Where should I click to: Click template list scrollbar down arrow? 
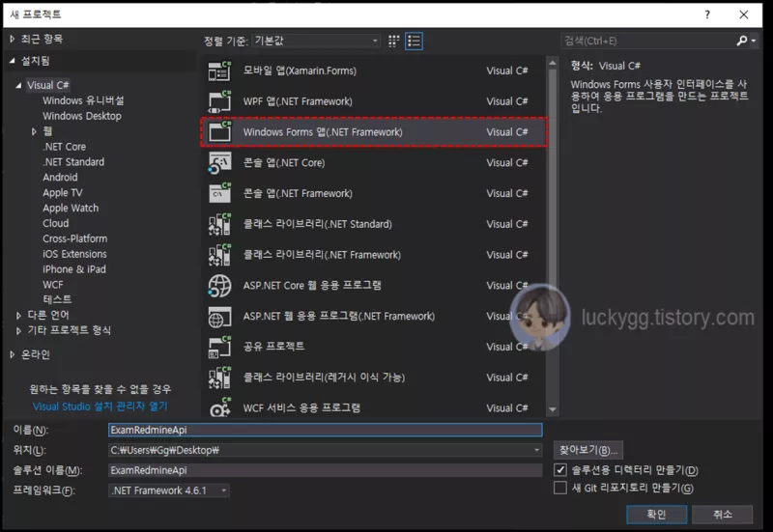click(552, 409)
